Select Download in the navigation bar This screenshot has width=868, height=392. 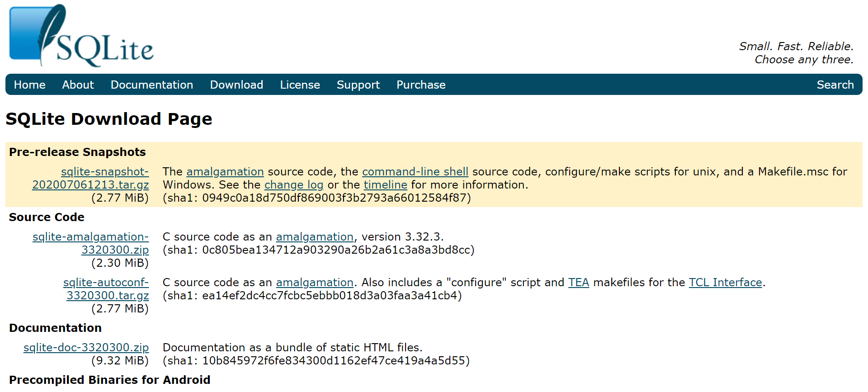236,85
